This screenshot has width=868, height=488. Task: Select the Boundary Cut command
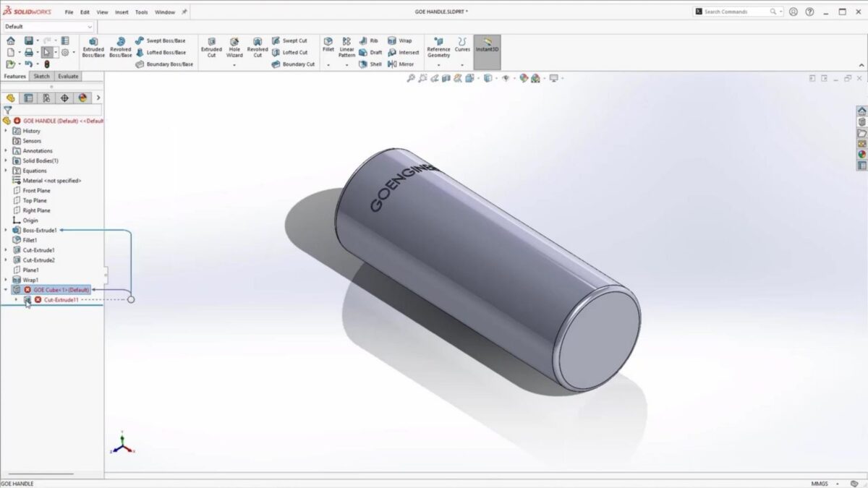point(293,64)
